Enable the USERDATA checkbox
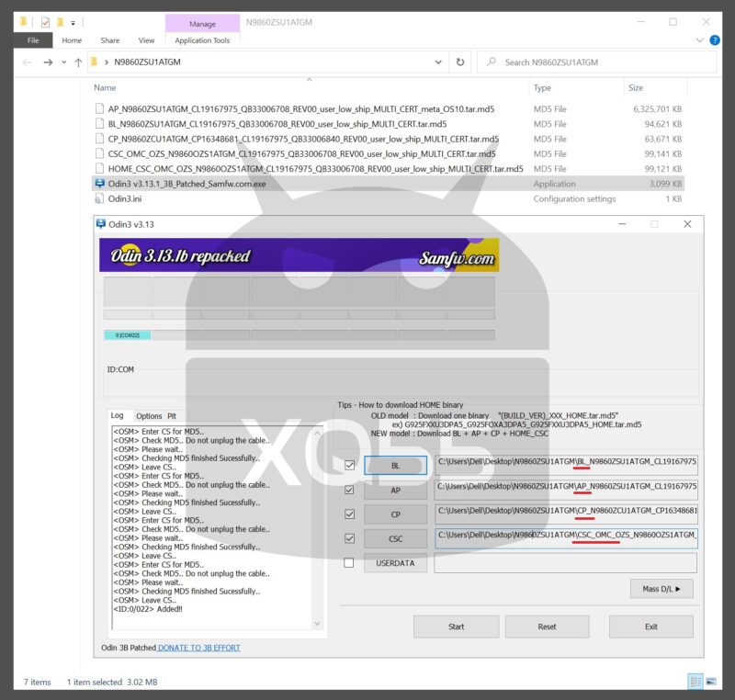 point(349,563)
